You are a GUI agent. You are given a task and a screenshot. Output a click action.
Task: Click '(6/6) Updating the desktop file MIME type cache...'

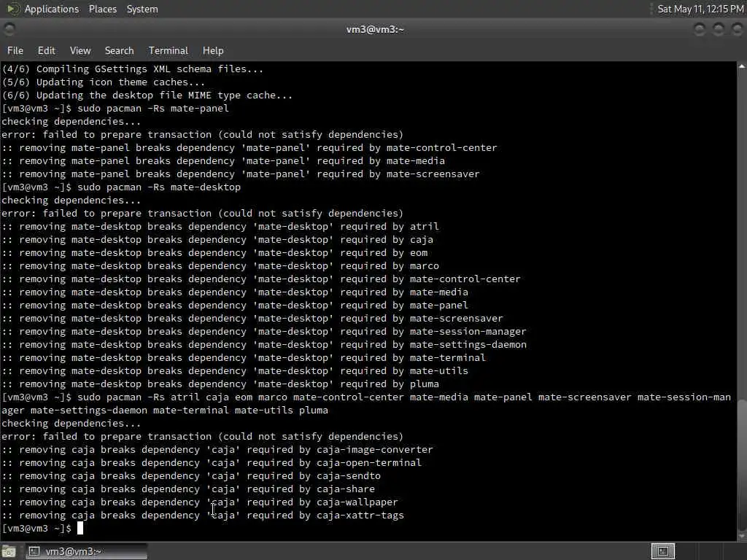click(x=147, y=96)
